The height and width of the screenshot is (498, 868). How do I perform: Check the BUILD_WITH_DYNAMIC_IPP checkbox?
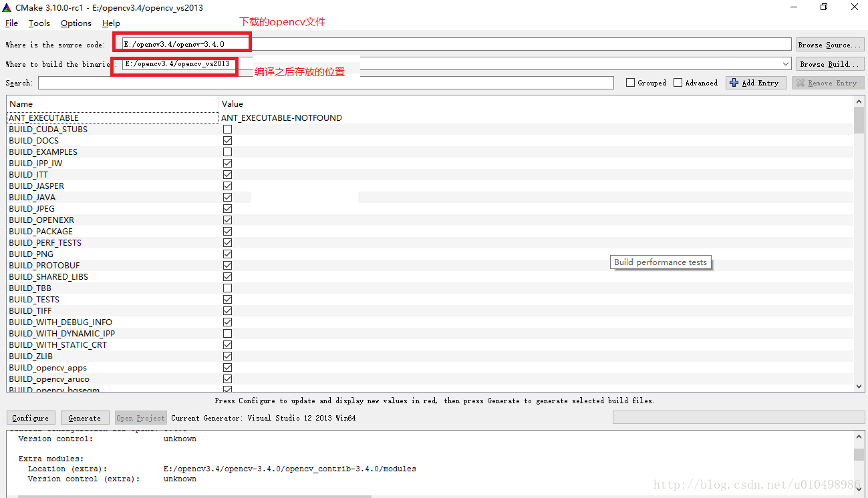(227, 333)
